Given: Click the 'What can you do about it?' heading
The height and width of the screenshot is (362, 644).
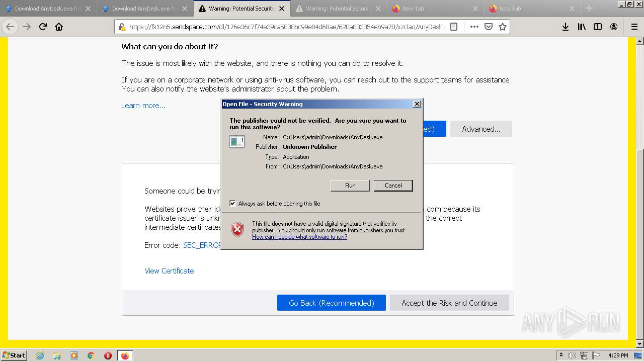Looking at the screenshot, I should pos(170,47).
